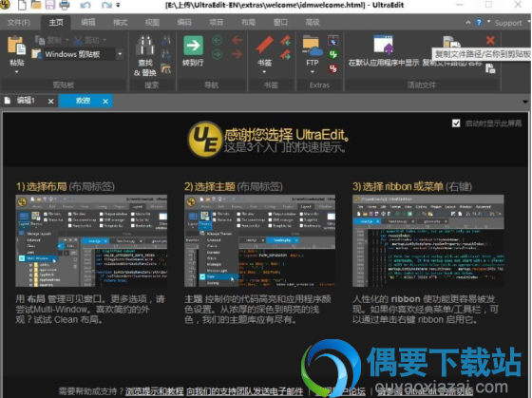Click the UltraEdit logo in title bar
The height and width of the screenshot is (398, 532).
(x=6, y=5)
